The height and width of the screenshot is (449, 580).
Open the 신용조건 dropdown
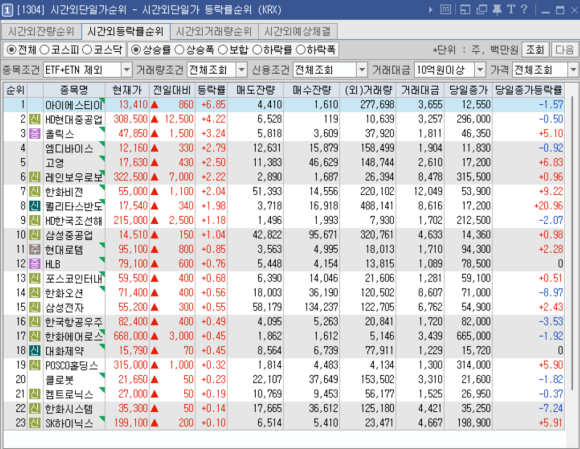pos(330,70)
